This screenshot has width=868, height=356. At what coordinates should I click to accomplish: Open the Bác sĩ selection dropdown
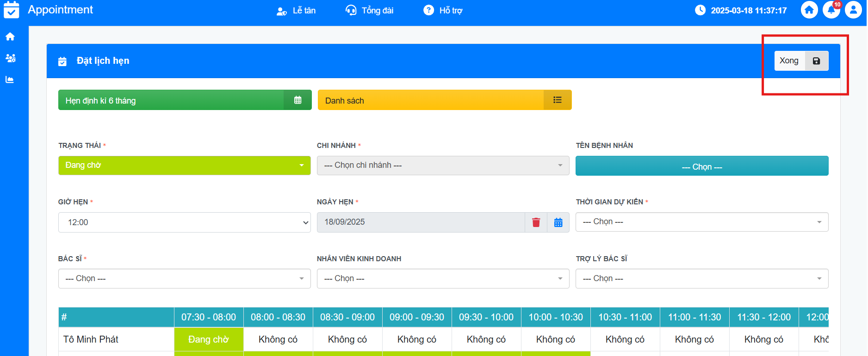184,279
